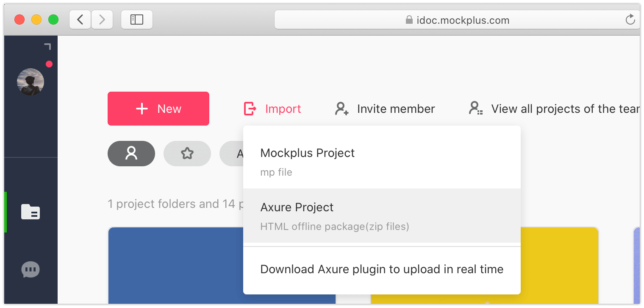Click the person-plus icon beside Invite member
The image size is (644, 308).
[341, 109]
